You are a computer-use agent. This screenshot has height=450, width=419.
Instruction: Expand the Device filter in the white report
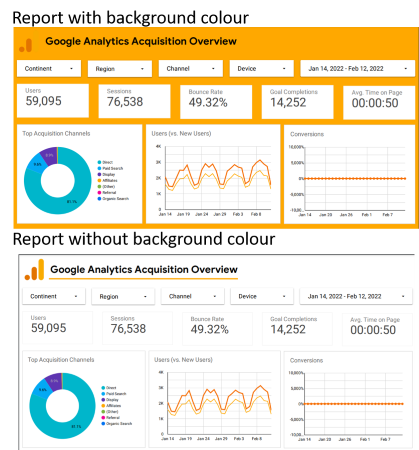262,296
